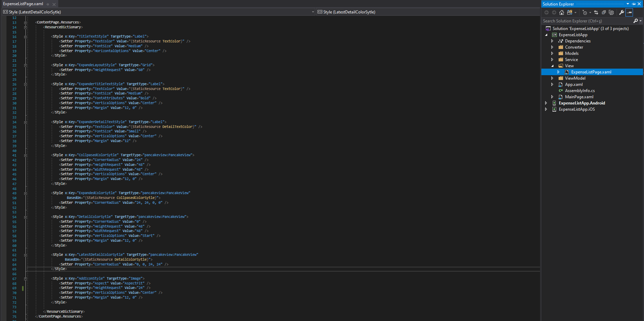The width and height of the screenshot is (644, 321).
Task: Click the Models folder icon
Action: (x=561, y=53)
